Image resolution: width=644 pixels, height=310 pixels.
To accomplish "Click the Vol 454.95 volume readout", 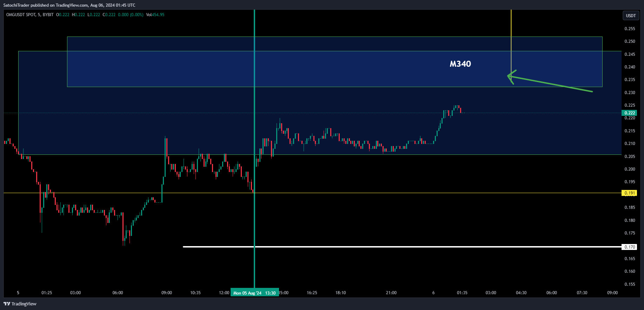I will [155, 15].
